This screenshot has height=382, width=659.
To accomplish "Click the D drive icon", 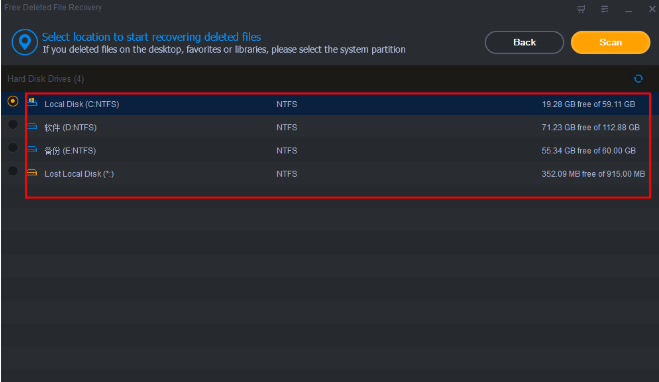I will [x=32, y=126].
